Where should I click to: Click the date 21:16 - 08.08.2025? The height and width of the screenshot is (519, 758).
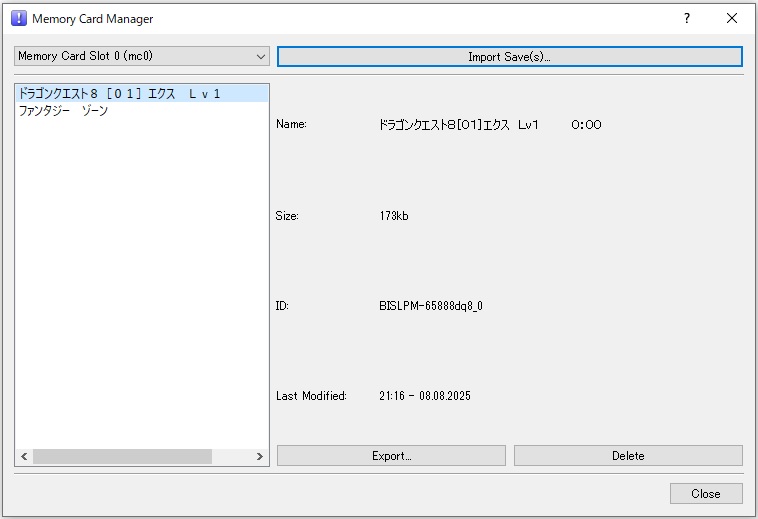(424, 396)
